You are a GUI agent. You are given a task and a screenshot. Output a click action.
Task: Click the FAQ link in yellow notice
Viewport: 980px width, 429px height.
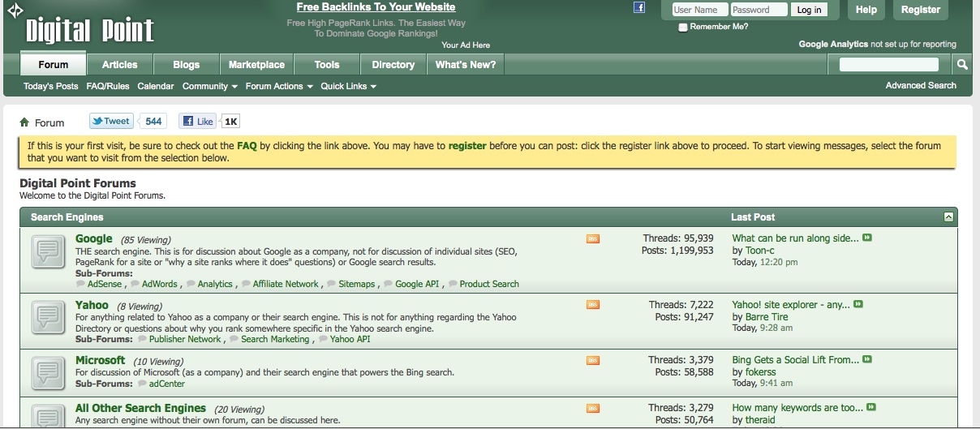pyautogui.click(x=247, y=146)
